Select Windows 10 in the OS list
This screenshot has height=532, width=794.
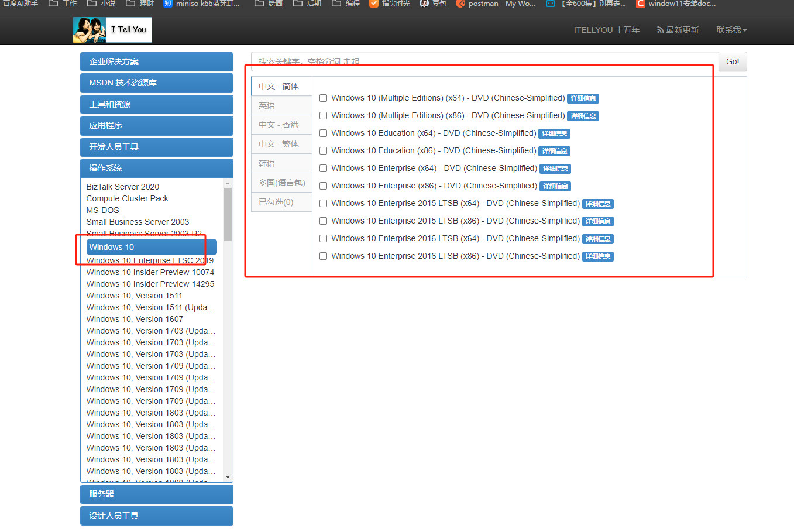tap(152, 247)
